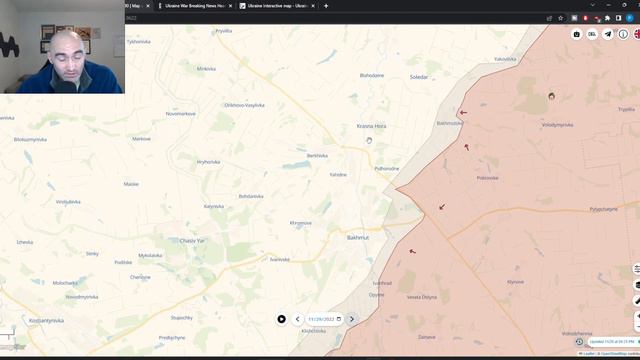Click the red arrow marker near Bakhmutske
This screenshot has height=360, width=640.
point(463,112)
